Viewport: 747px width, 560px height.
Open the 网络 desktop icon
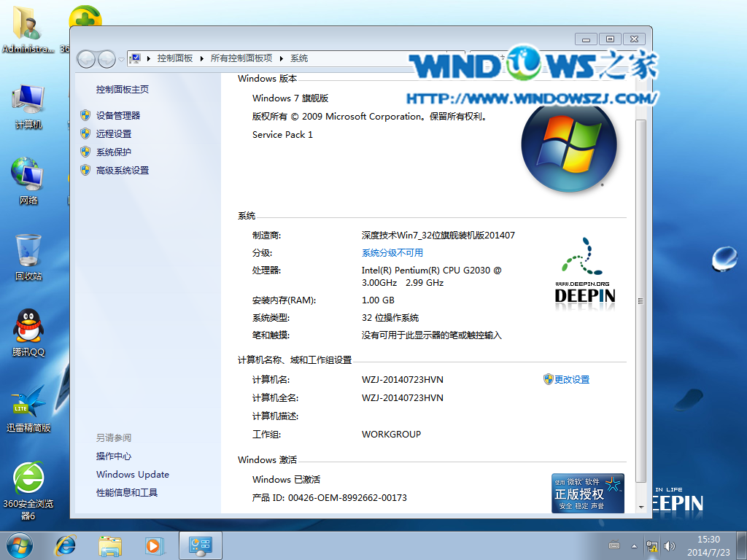[x=28, y=177]
